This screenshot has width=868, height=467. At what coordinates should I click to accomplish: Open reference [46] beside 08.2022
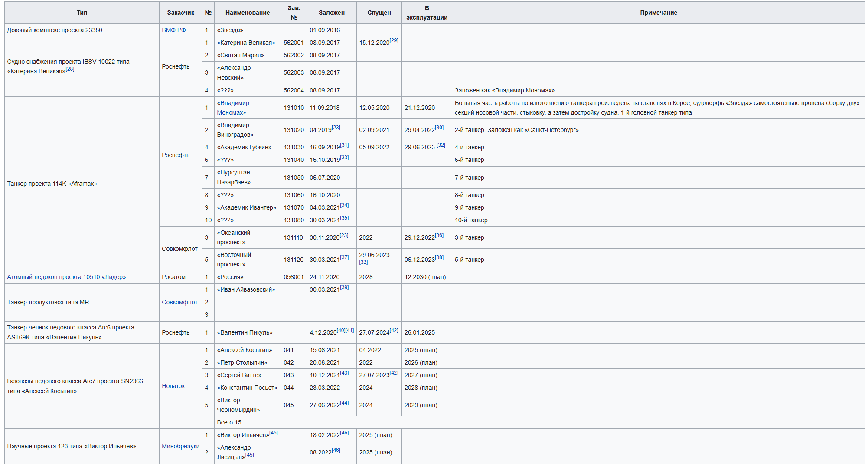(x=336, y=450)
